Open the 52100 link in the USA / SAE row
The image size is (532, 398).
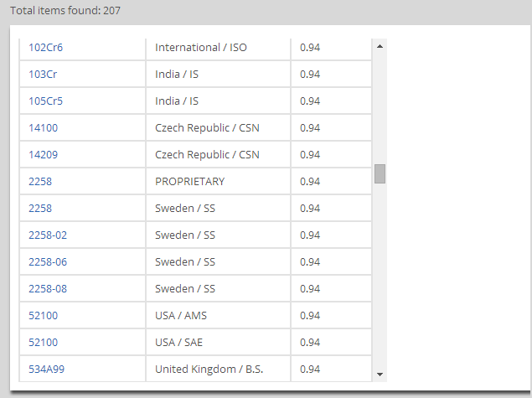(x=43, y=343)
